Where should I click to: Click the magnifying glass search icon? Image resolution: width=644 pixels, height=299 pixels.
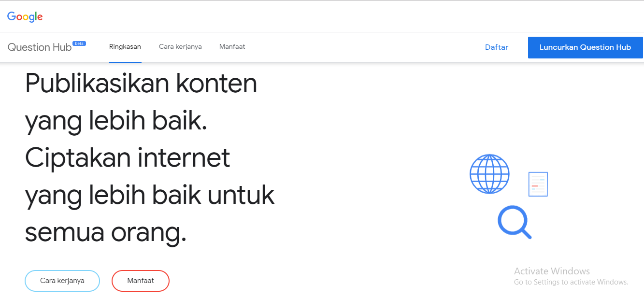tap(514, 222)
